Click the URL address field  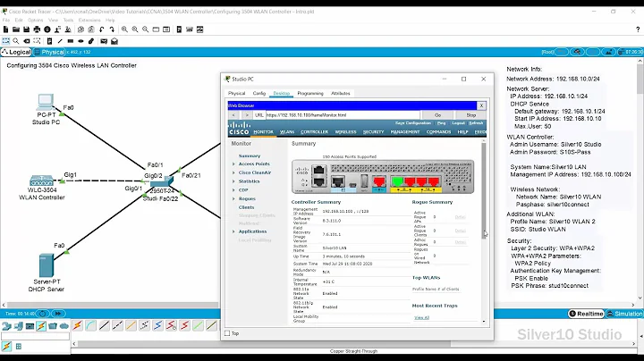tap(343, 115)
